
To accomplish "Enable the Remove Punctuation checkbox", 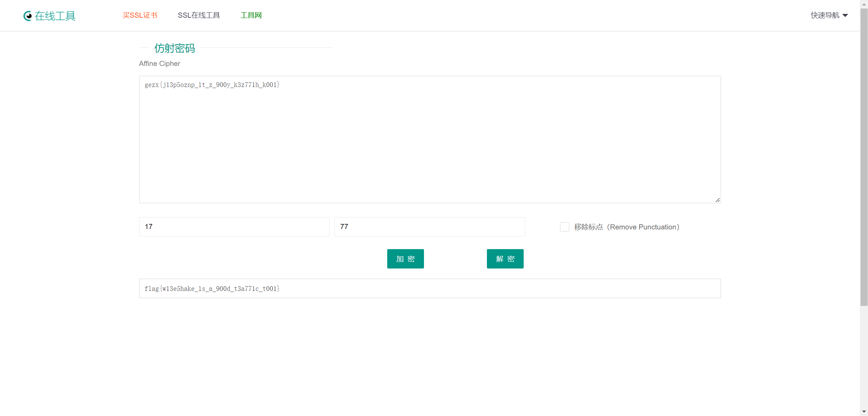I will pos(564,227).
